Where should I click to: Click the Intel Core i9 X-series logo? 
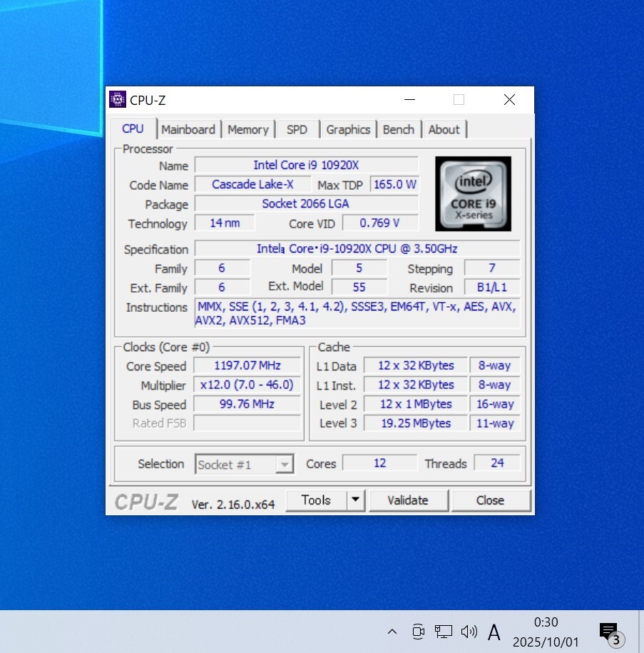(473, 193)
